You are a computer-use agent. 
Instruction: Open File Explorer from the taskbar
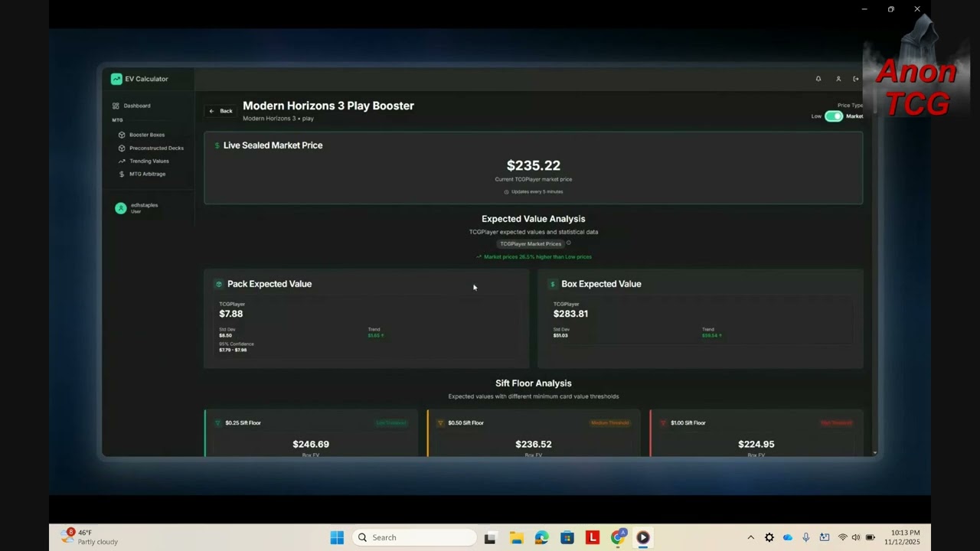pos(517,537)
